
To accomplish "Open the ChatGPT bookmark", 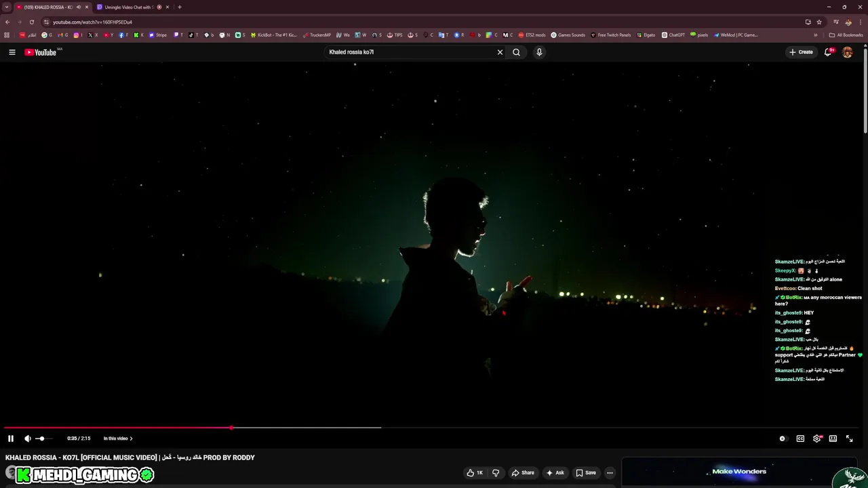I will point(673,35).
